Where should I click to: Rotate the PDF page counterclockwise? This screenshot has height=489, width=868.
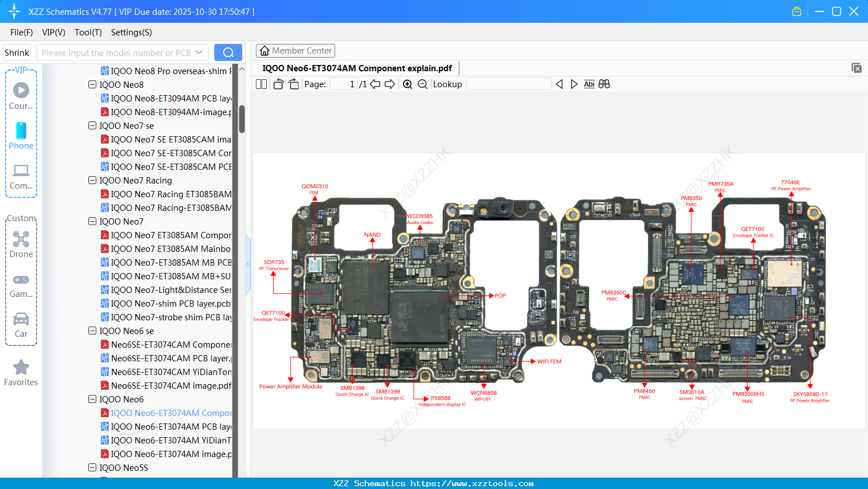278,84
